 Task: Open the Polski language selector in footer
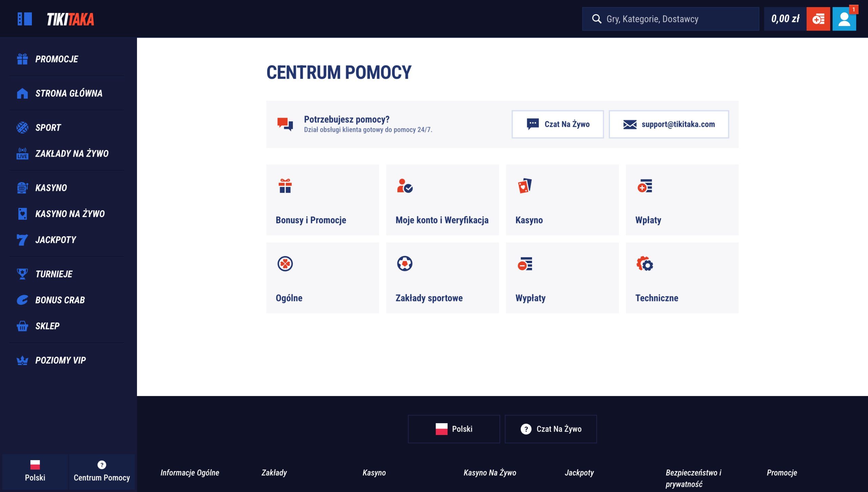click(454, 429)
